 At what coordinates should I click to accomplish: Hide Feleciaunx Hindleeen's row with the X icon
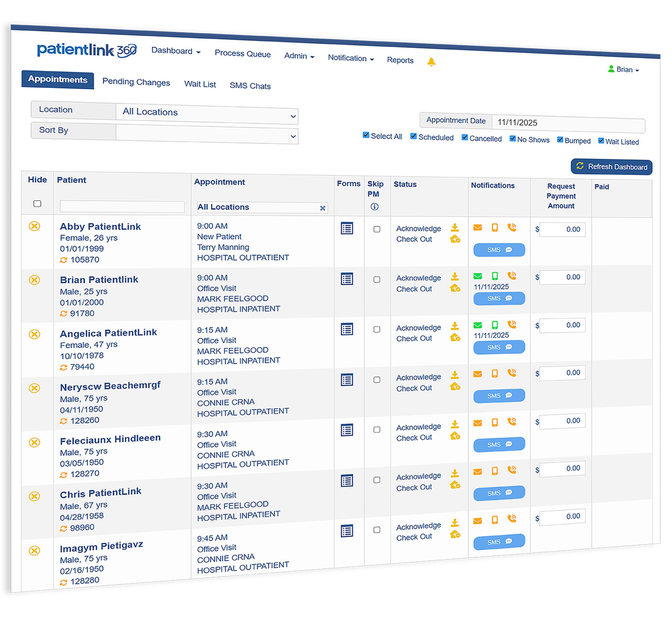tap(34, 443)
